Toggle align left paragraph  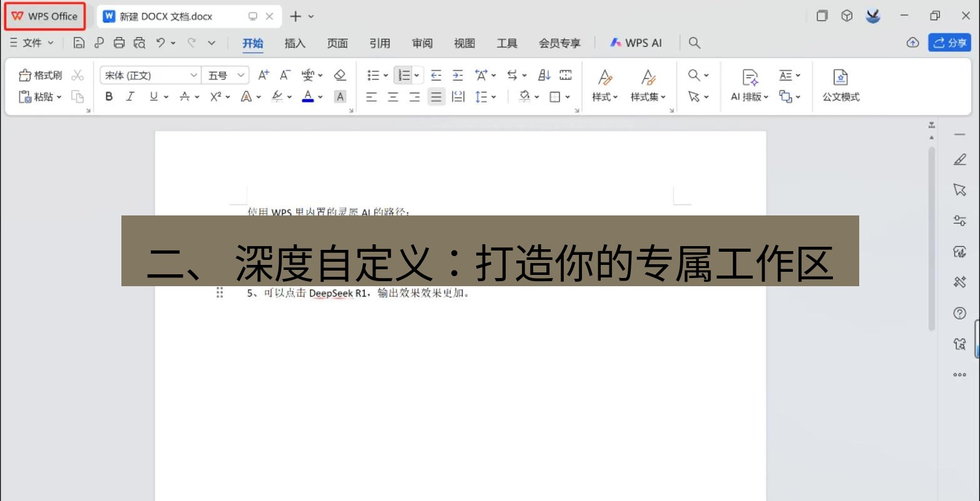tap(371, 96)
